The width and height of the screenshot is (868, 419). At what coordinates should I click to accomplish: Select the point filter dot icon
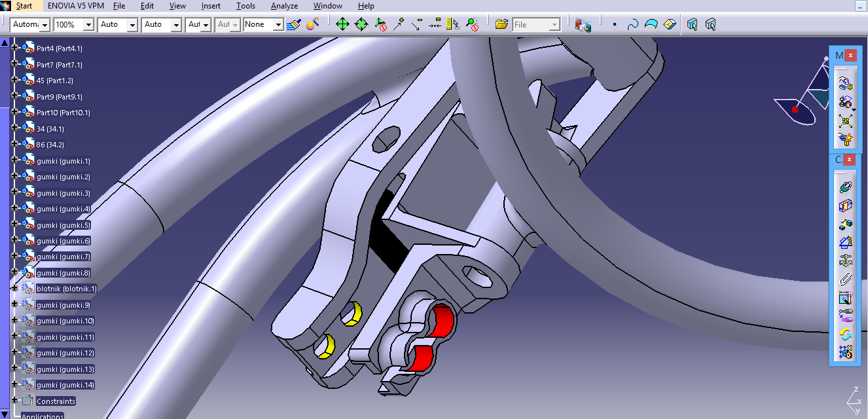(614, 25)
